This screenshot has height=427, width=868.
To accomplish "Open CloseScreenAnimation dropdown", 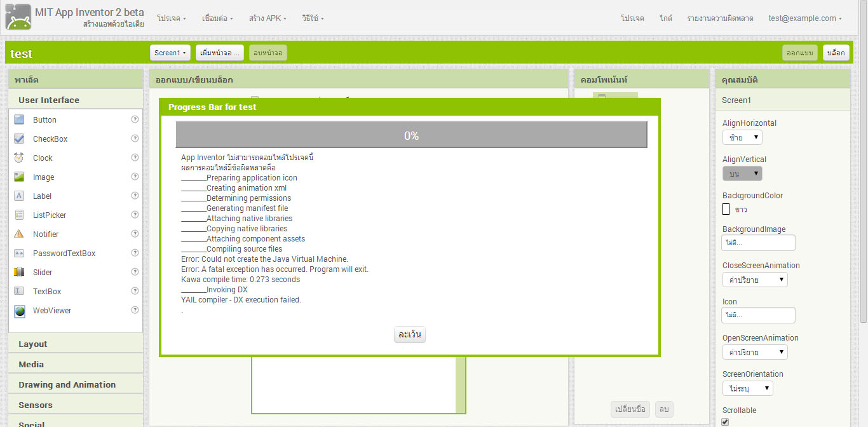I will click(755, 280).
